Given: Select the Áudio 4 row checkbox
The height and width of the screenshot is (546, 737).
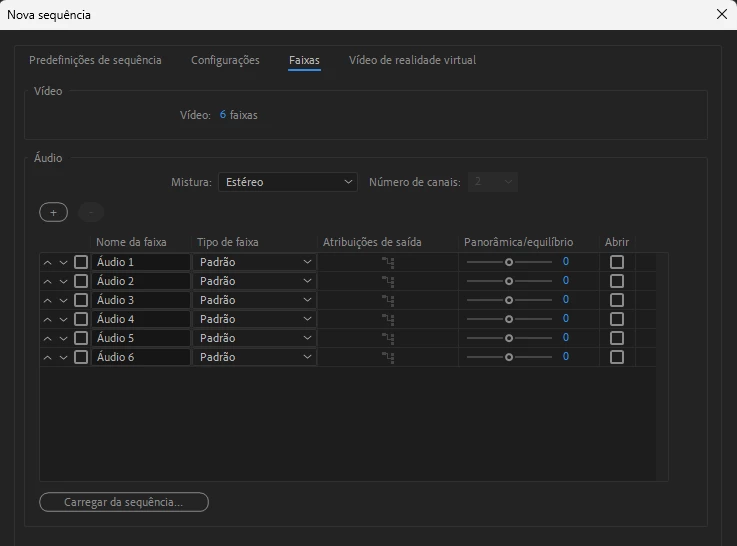Looking at the screenshot, I should [81, 319].
